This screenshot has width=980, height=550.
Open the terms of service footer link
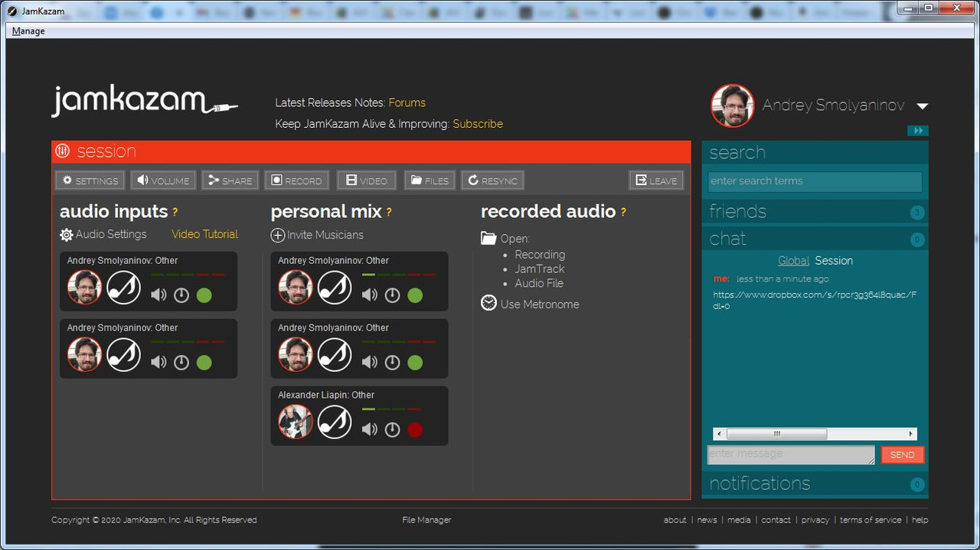pos(871,520)
